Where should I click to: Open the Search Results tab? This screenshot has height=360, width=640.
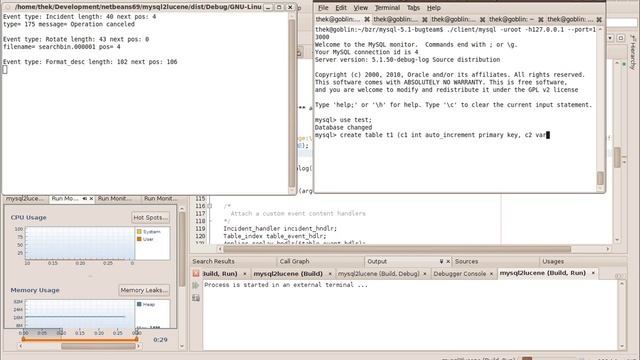(x=213, y=261)
